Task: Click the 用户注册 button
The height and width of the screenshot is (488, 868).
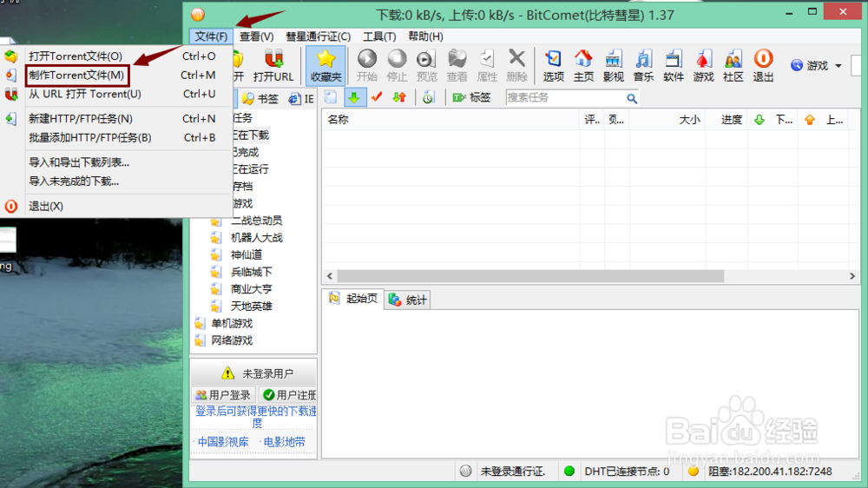Action: pyautogui.click(x=288, y=395)
